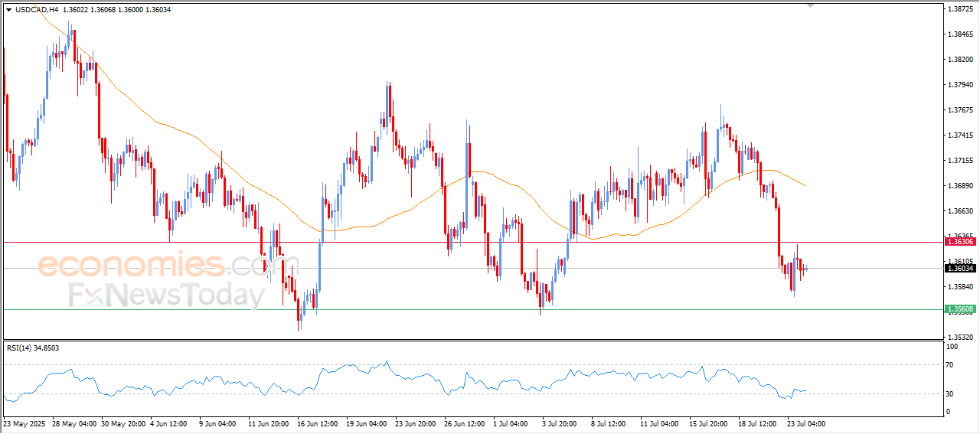Click the RSI scale 30 label

pyautogui.click(x=951, y=394)
